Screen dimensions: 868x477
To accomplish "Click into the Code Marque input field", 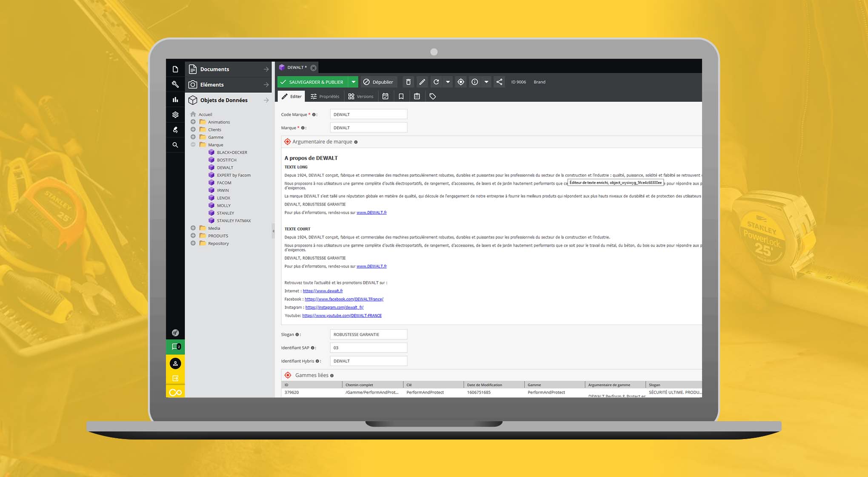I will tap(368, 114).
